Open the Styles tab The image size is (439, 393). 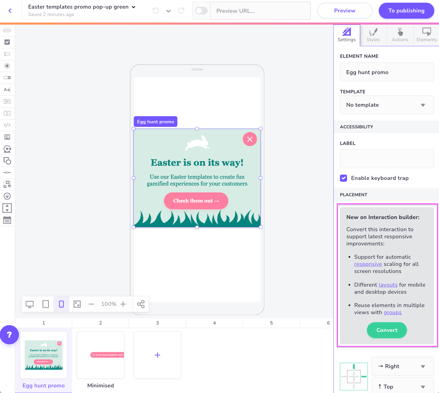373,35
